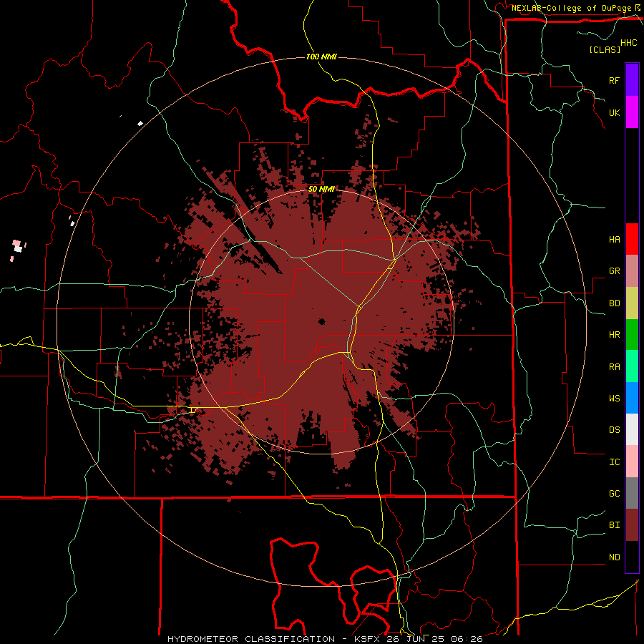The width and height of the screenshot is (644, 644).
Task: Click the IC pink legend swatch
Action: tap(632, 462)
